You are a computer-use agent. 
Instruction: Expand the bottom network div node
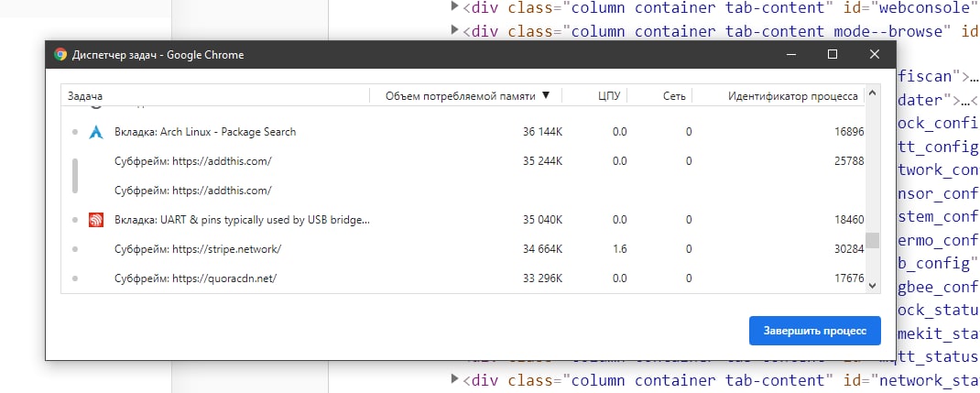455,379
